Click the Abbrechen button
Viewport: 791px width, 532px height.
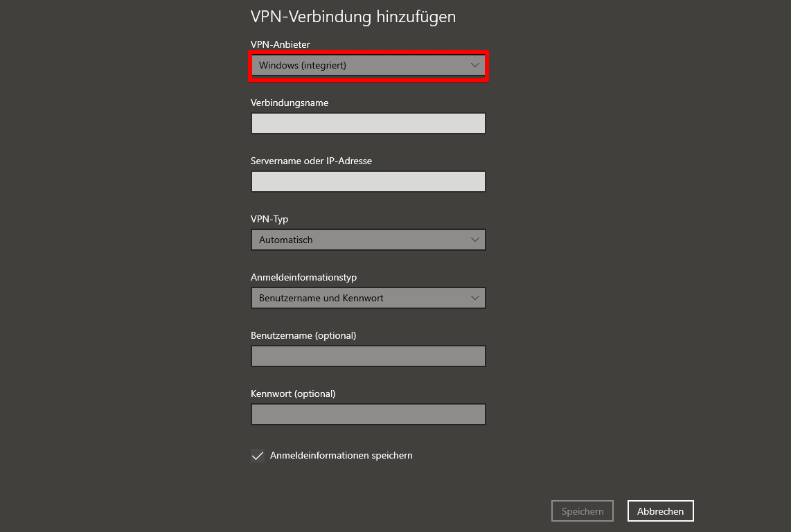[661, 511]
